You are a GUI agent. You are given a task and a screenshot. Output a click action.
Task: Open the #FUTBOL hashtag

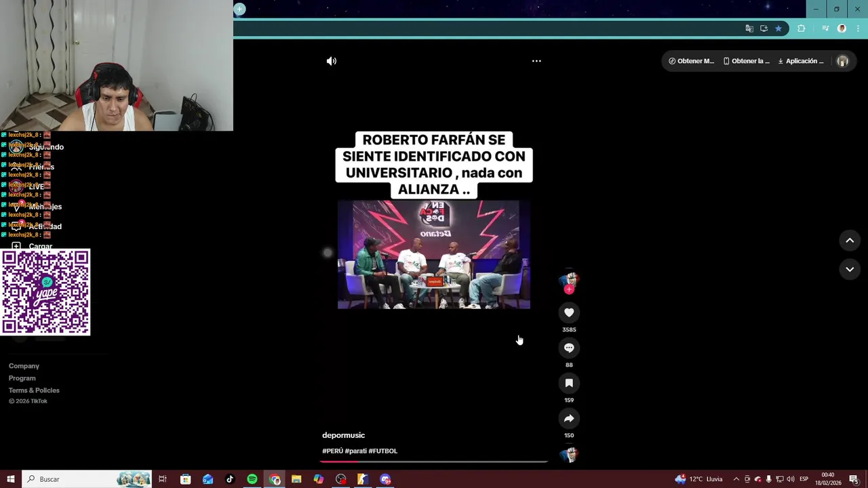coord(383,451)
